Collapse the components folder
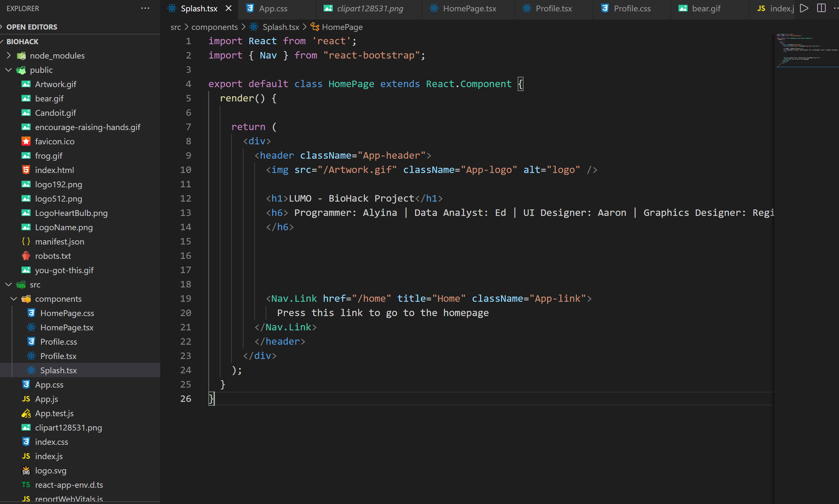Image resolution: width=839 pixels, height=504 pixels. click(x=58, y=299)
